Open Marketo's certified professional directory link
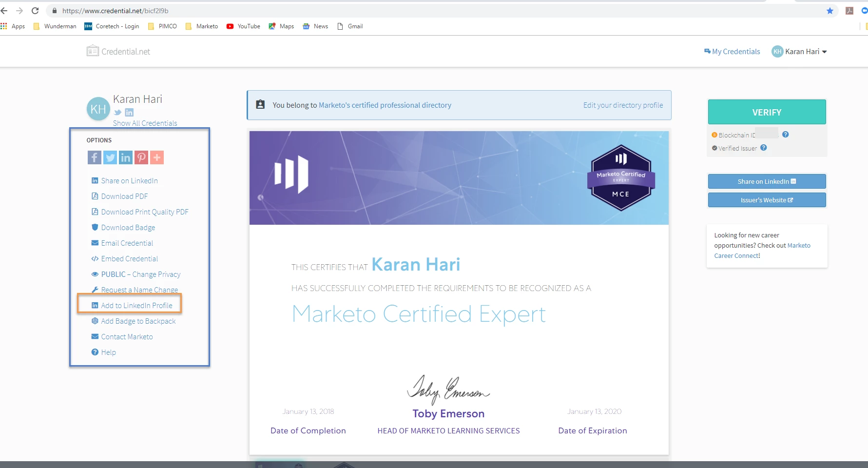Screen dimensions: 868x468 click(385, 105)
